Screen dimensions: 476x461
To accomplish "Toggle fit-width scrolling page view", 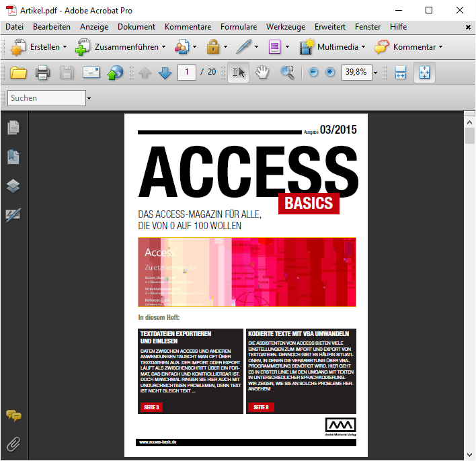I will tap(400, 73).
